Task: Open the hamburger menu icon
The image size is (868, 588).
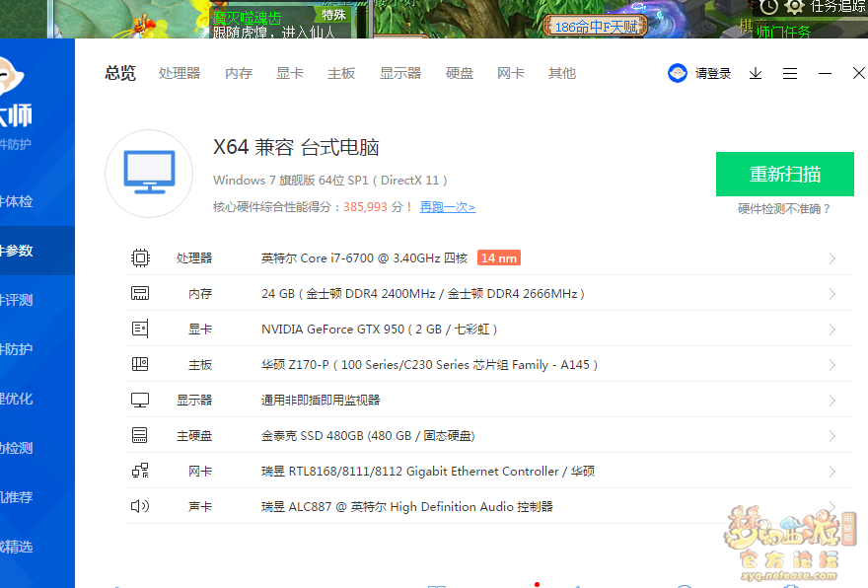Action: pos(790,73)
